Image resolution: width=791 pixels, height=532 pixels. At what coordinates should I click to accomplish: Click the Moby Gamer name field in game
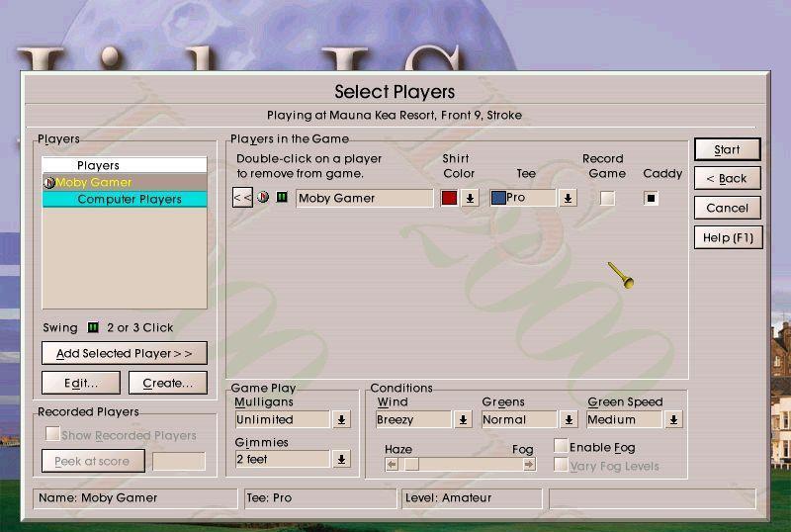364,198
